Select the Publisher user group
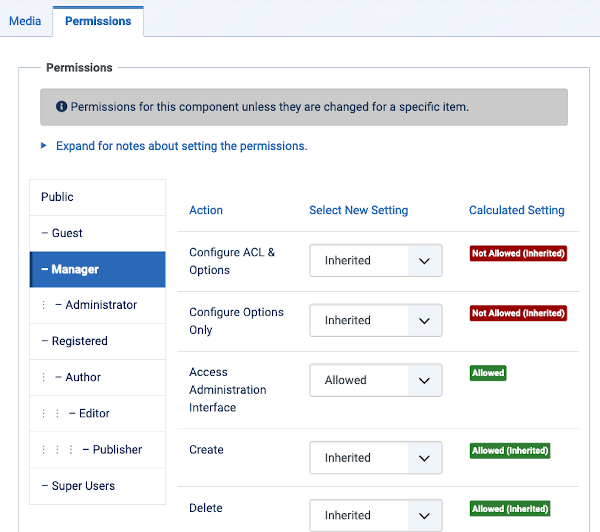 (x=98, y=449)
